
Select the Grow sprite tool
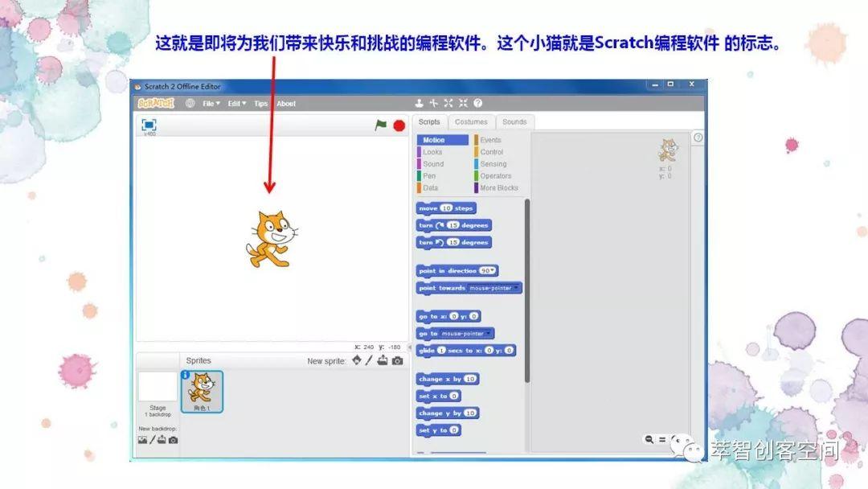tap(448, 103)
